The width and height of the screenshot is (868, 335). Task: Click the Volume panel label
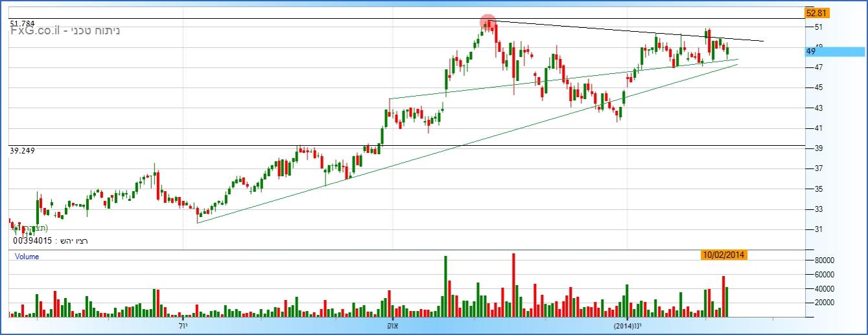pos(27,257)
